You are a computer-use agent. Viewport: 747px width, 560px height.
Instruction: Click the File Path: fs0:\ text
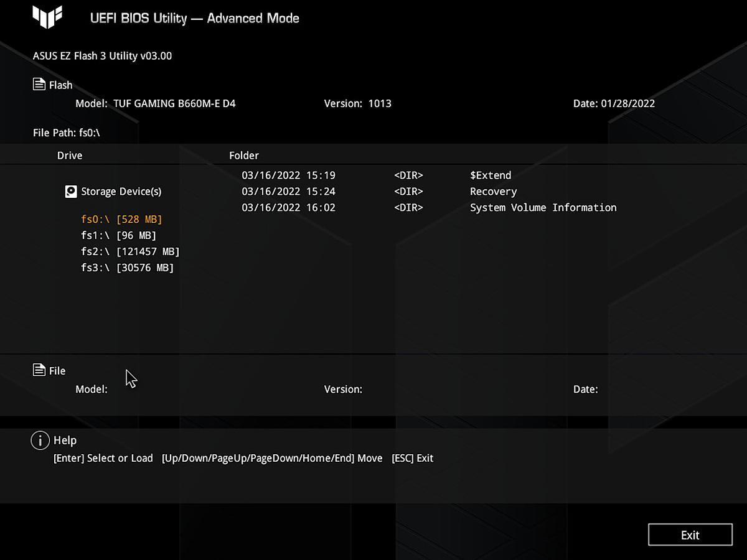tap(67, 133)
